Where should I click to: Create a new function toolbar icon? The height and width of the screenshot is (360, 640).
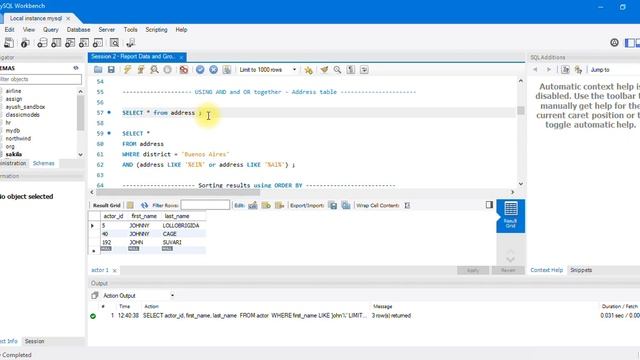click(98, 43)
